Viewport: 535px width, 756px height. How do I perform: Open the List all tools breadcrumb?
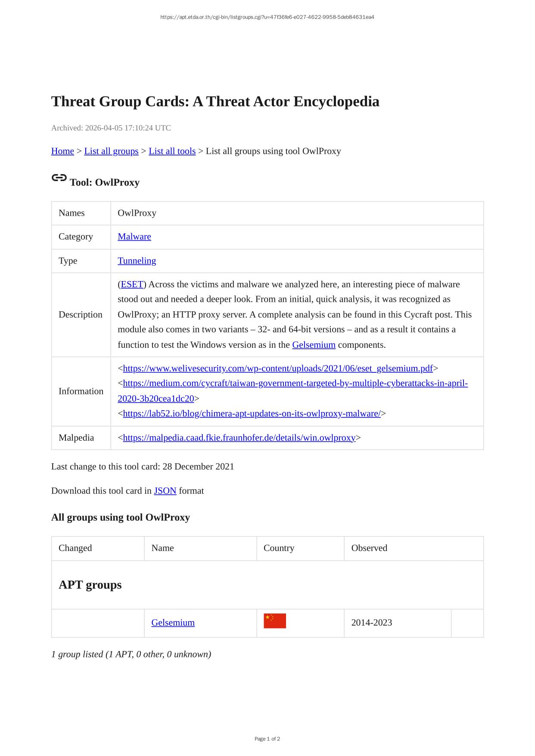click(172, 151)
